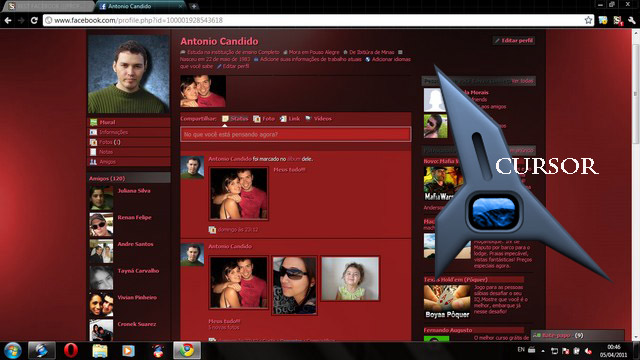Viewport: 640px width, 360px height.
Task: Click the Chrome taskbar icon
Action: tap(187, 351)
